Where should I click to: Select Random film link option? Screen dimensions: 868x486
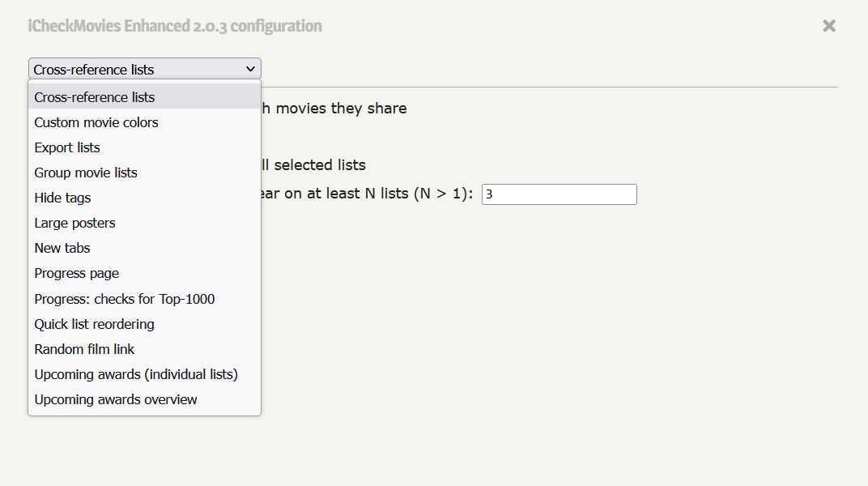pos(84,349)
